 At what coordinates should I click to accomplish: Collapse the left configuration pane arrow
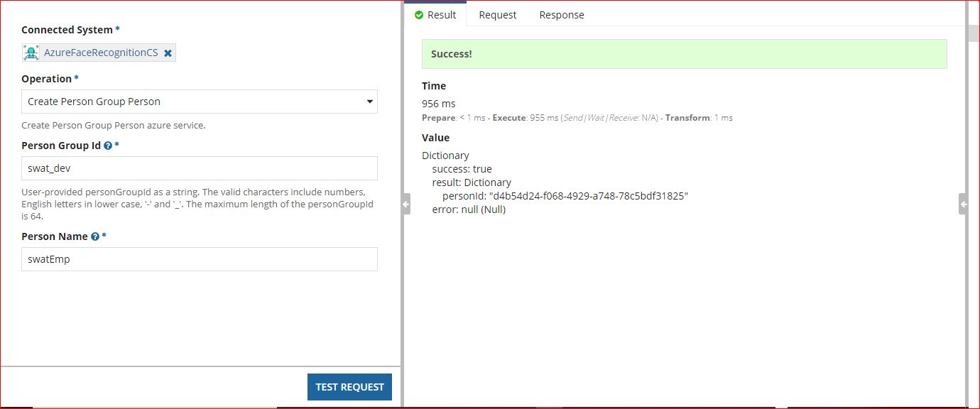[x=405, y=204]
